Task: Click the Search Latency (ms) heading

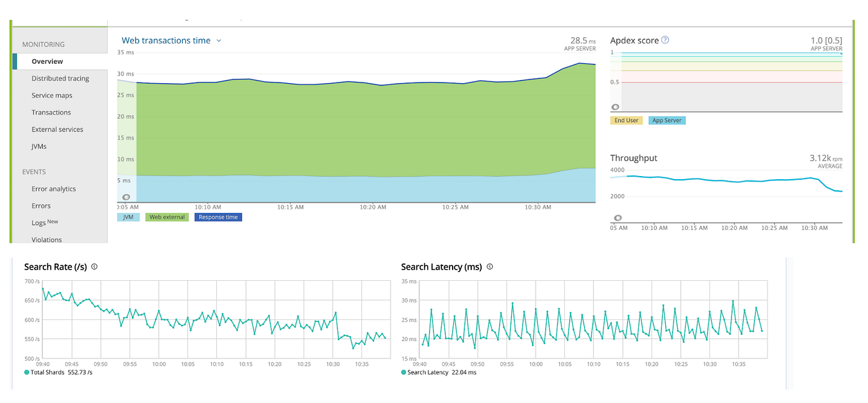Action: pyautogui.click(x=441, y=267)
